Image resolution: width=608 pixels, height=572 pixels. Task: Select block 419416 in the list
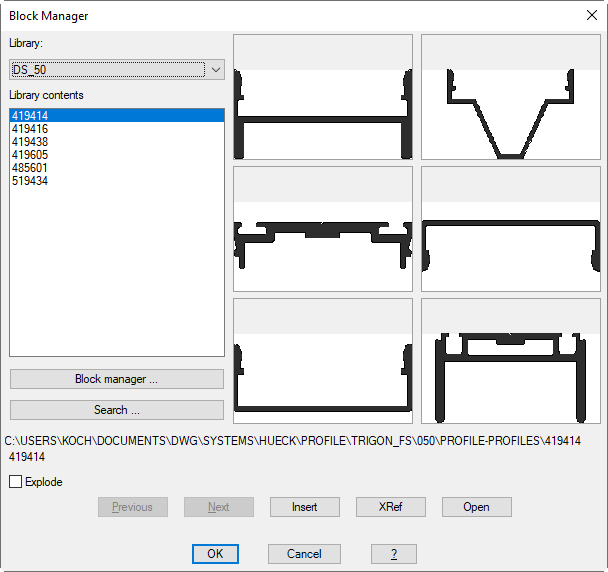pos(30,129)
